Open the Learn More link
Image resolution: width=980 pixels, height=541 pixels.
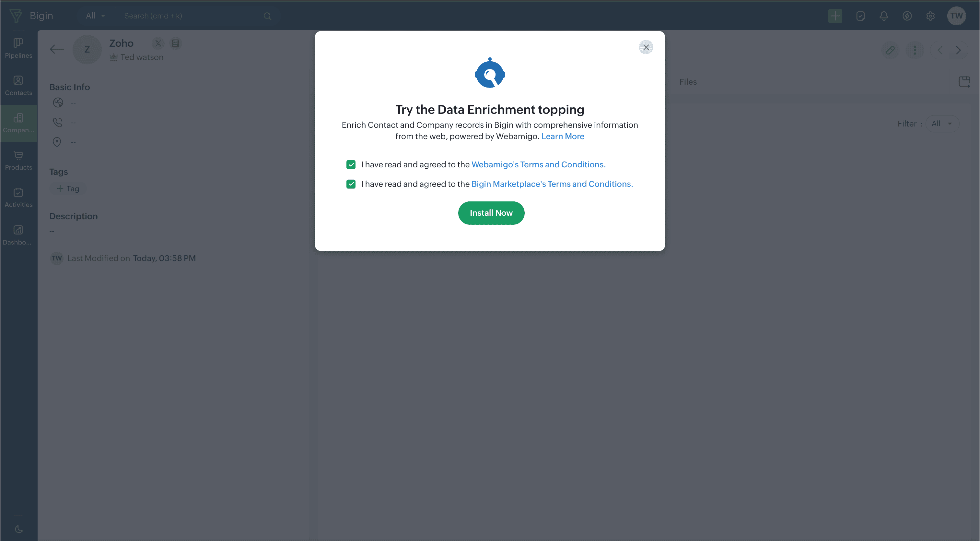pos(562,136)
